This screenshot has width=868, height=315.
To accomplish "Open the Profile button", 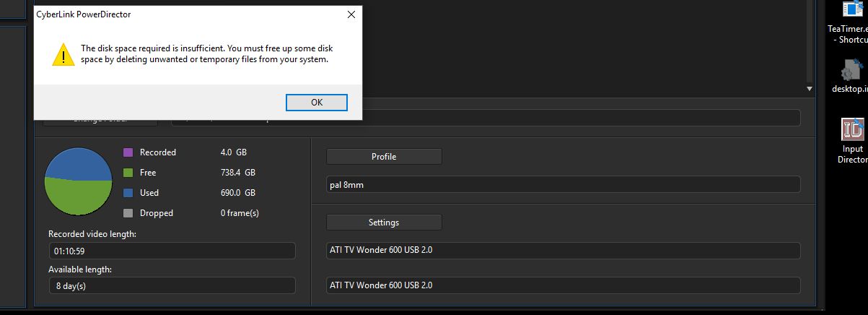I will (x=384, y=156).
